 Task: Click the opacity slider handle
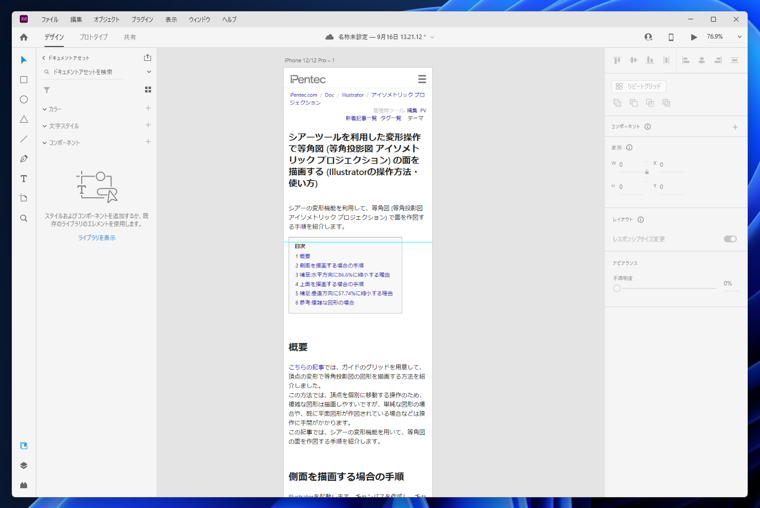click(617, 288)
